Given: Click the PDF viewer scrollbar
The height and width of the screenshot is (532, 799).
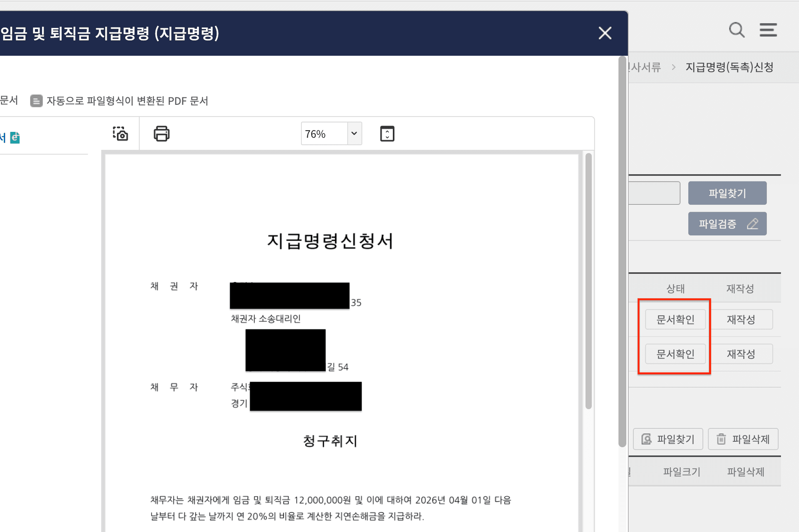Looking at the screenshot, I should (x=588, y=270).
